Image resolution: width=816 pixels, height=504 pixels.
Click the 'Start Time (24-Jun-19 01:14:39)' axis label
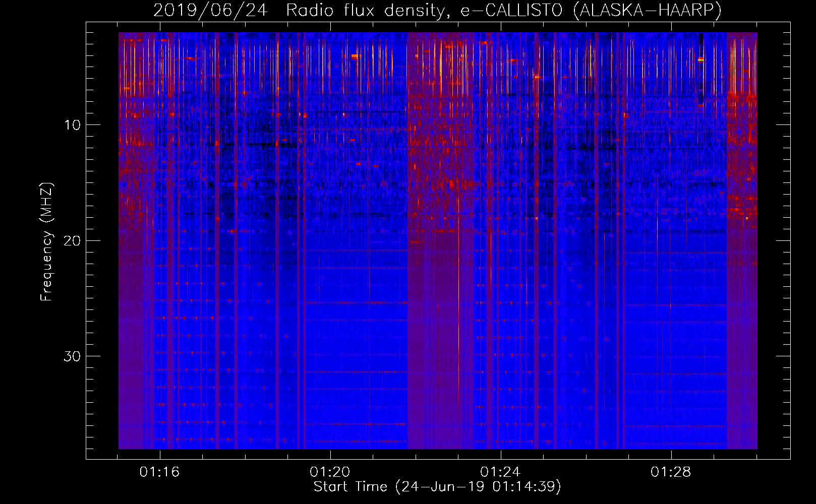(x=437, y=486)
